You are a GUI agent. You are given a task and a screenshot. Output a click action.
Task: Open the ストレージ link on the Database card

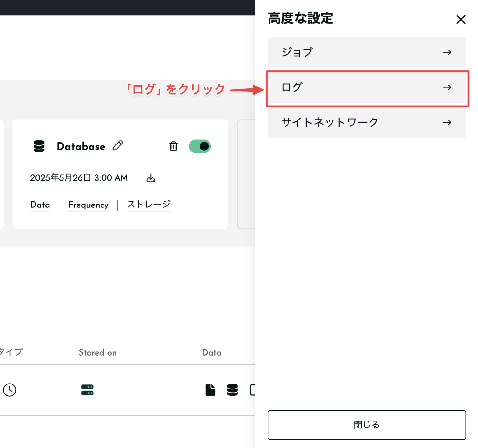[148, 205]
